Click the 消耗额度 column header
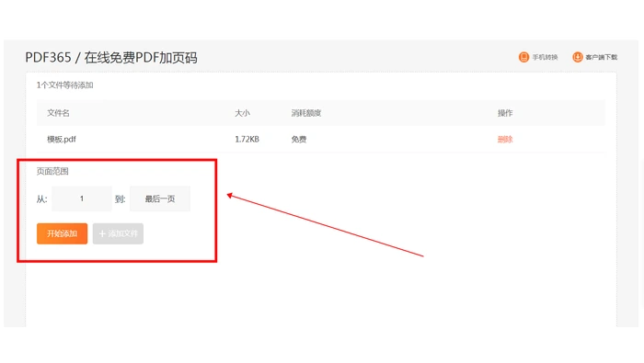 point(306,113)
